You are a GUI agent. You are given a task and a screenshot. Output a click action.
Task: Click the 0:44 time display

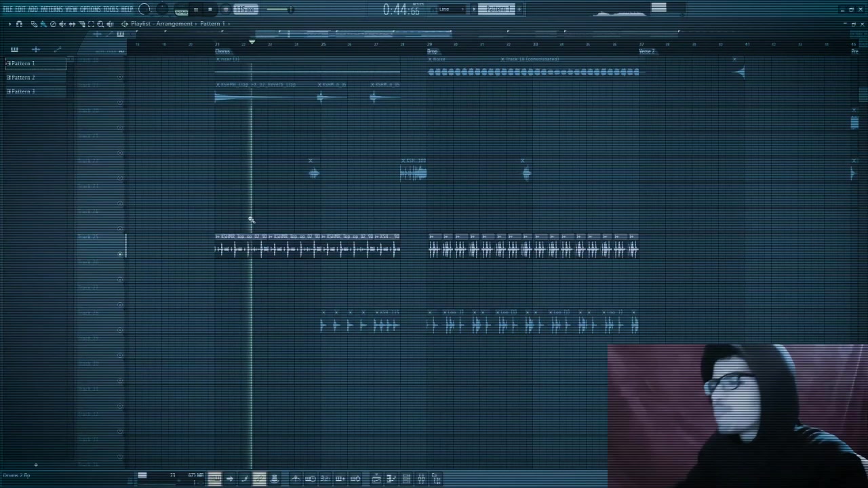tap(401, 9)
